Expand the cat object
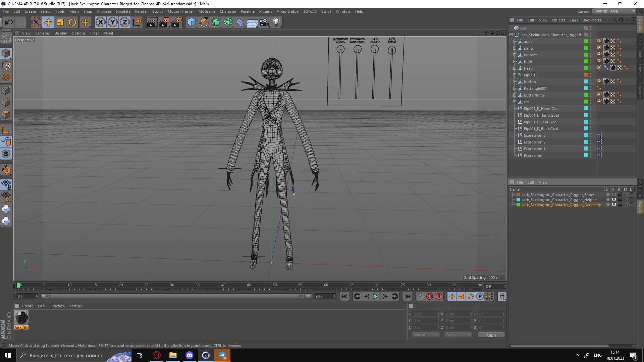644x362 pixels. coord(515,102)
